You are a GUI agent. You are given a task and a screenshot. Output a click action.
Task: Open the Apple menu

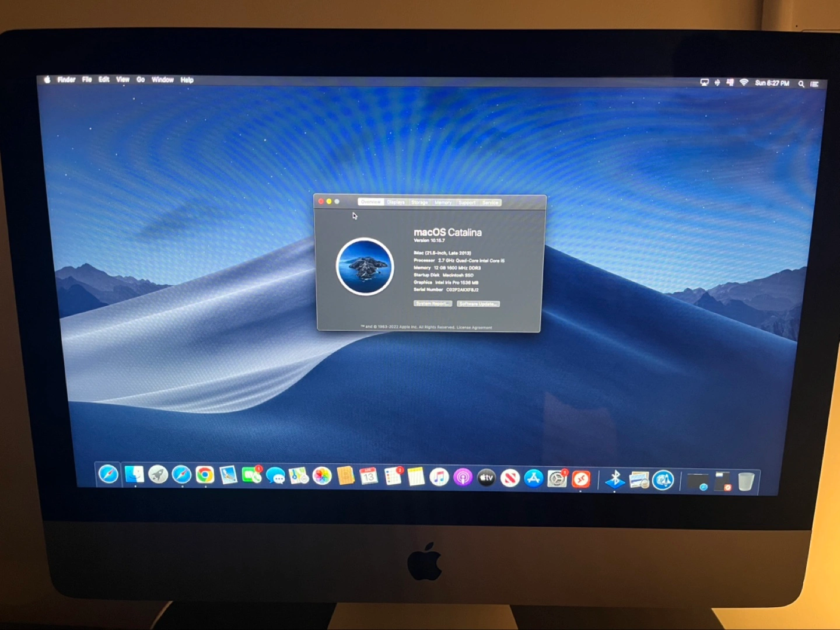[47, 80]
